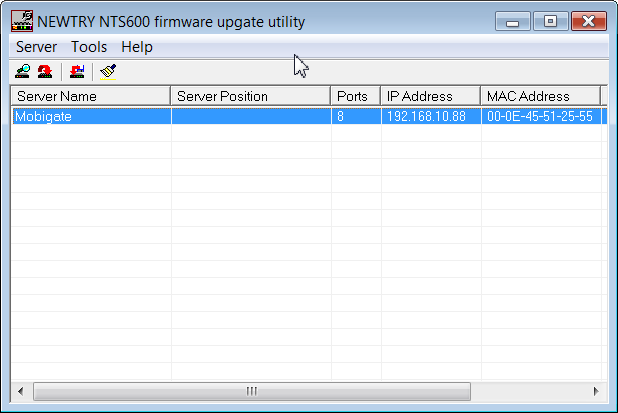This screenshot has height=413, width=618.
Task: Click the Ports column header
Action: point(355,96)
